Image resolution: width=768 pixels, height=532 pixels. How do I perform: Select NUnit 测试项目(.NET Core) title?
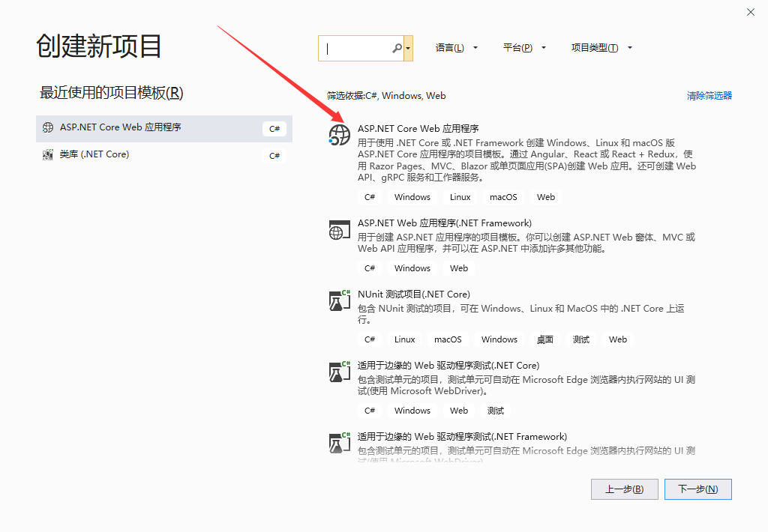[414, 294]
